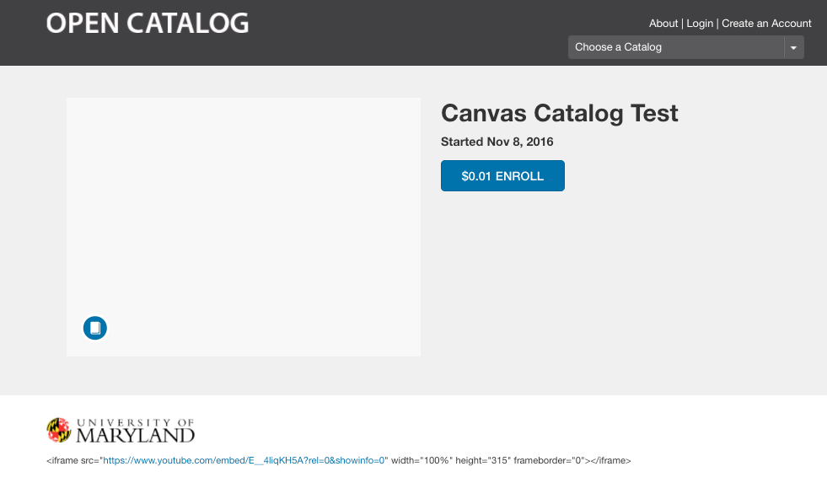Image resolution: width=827 pixels, height=504 pixels.
Task: Open the Choose a Catalog combo box
Action: (677, 47)
